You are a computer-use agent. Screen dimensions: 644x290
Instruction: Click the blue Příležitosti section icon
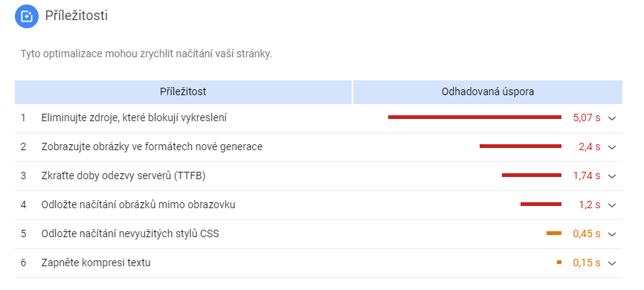point(27,16)
